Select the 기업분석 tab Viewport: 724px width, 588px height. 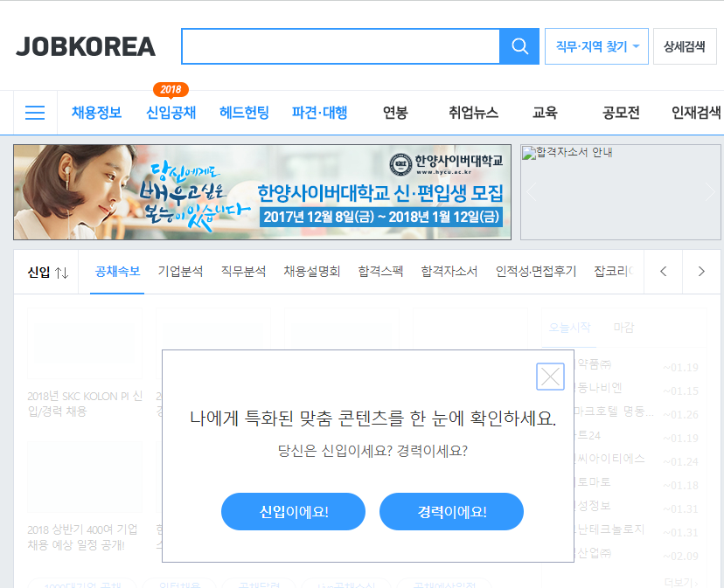coord(180,272)
